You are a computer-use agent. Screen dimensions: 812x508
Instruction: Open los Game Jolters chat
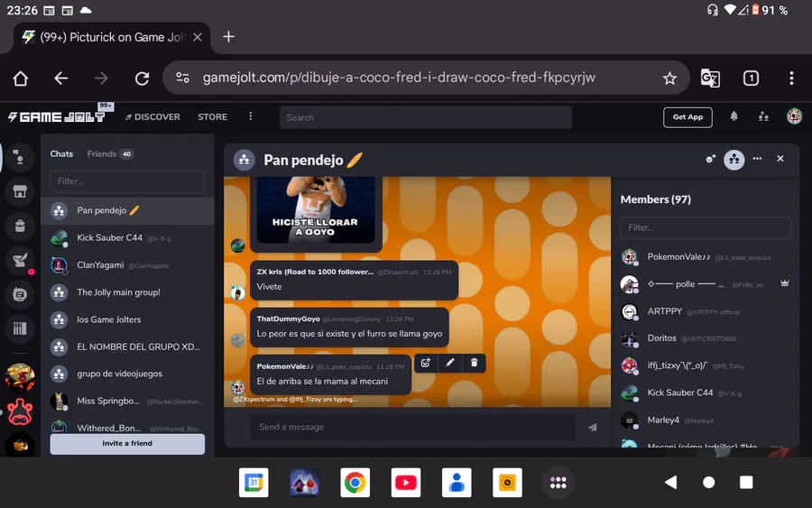tap(127, 319)
